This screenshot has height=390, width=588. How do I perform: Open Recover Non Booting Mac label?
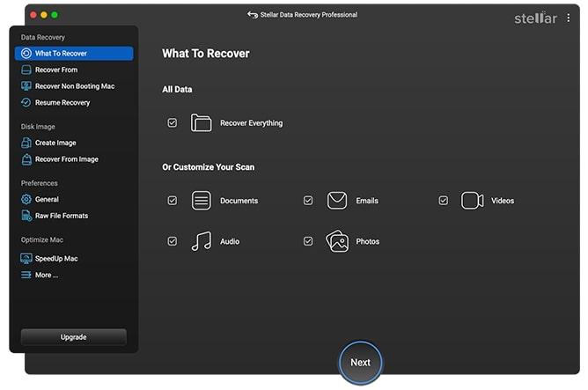pos(75,86)
